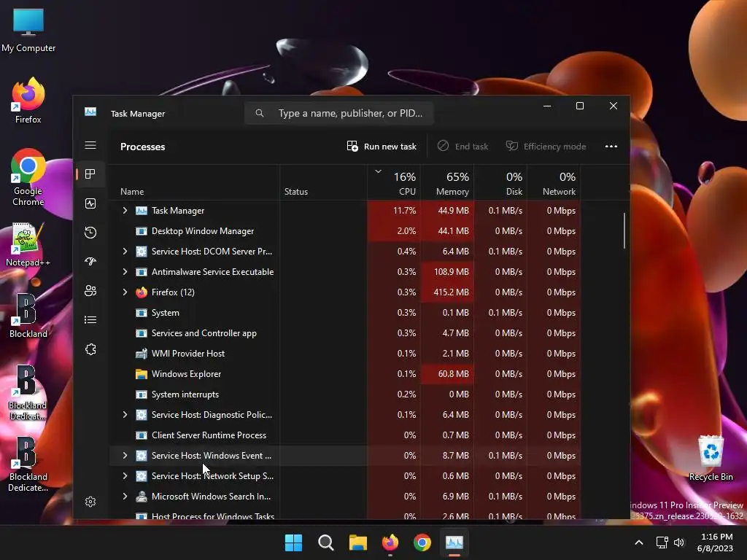Sort processes by CPU column

tap(394, 182)
